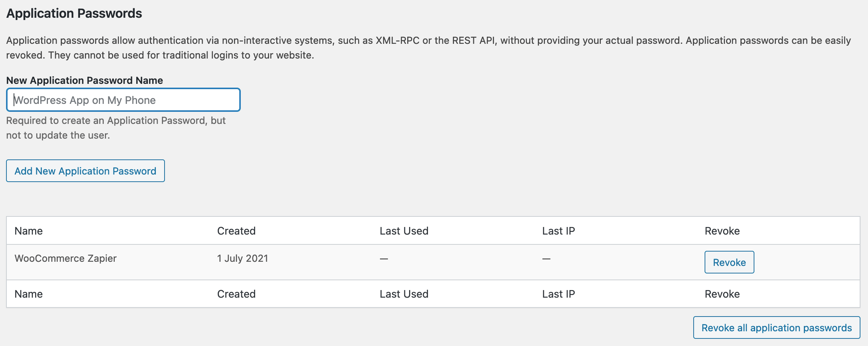The image size is (868, 346).
Task: Click the New Application Password Name field
Action: (x=123, y=100)
